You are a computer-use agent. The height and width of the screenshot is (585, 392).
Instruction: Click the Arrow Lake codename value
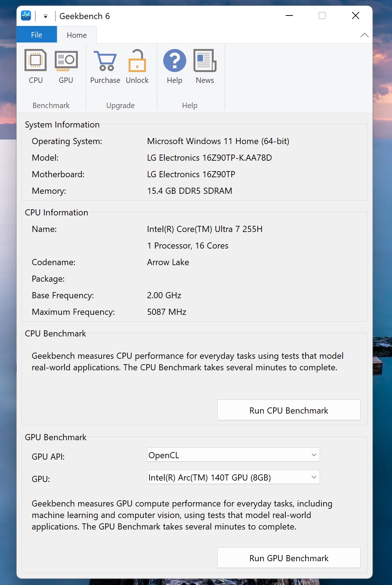(168, 262)
